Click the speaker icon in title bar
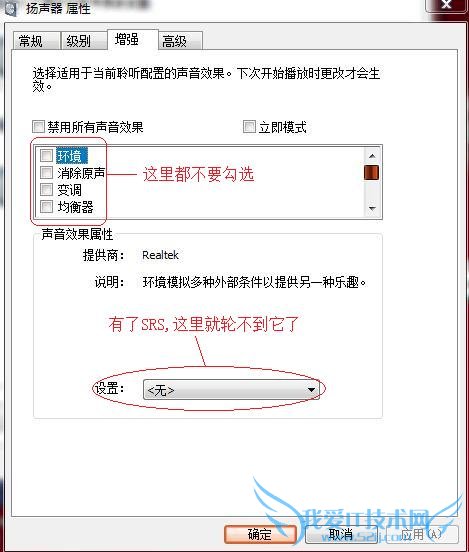Image resolution: width=469 pixels, height=552 pixels. (x=10, y=8)
